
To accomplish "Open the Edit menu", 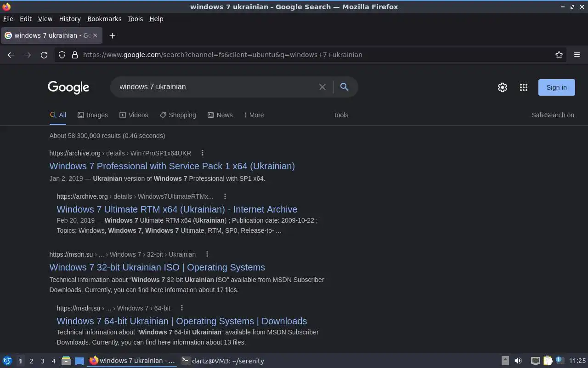I will (x=26, y=19).
